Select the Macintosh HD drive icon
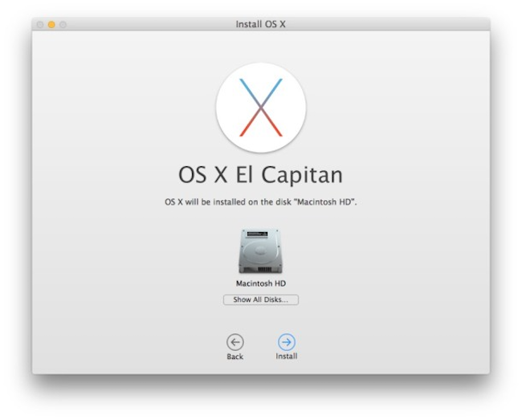Screen dimensions: 522x420 [260, 251]
